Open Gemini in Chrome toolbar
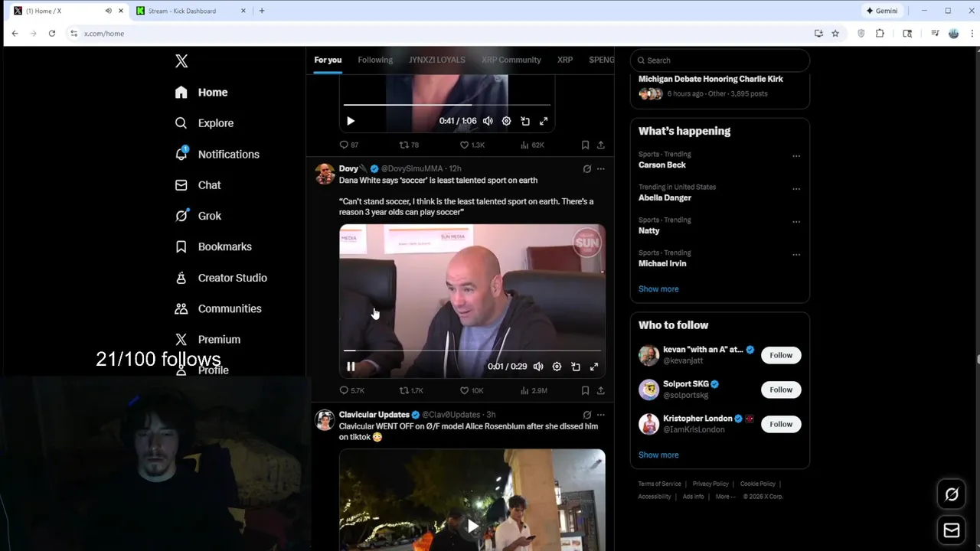Image resolution: width=980 pixels, height=551 pixels. [882, 11]
